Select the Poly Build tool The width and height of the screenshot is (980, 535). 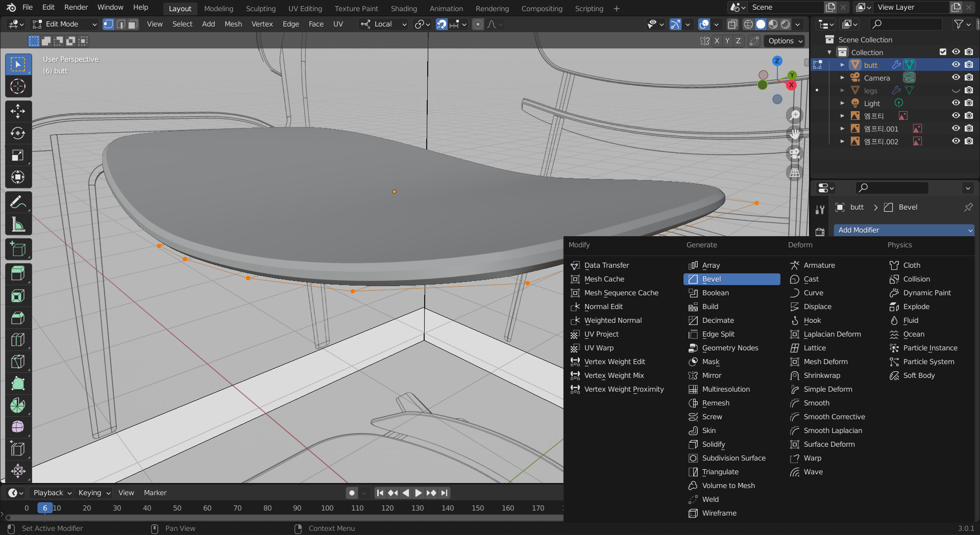(18, 384)
